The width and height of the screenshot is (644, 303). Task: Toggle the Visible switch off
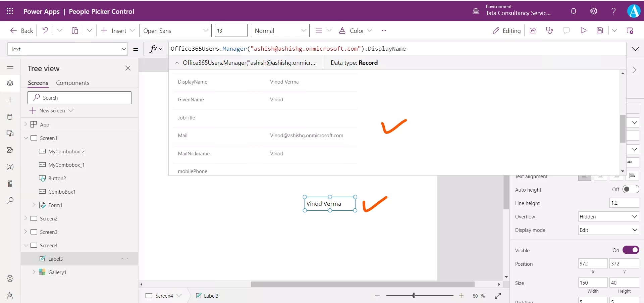point(631,250)
